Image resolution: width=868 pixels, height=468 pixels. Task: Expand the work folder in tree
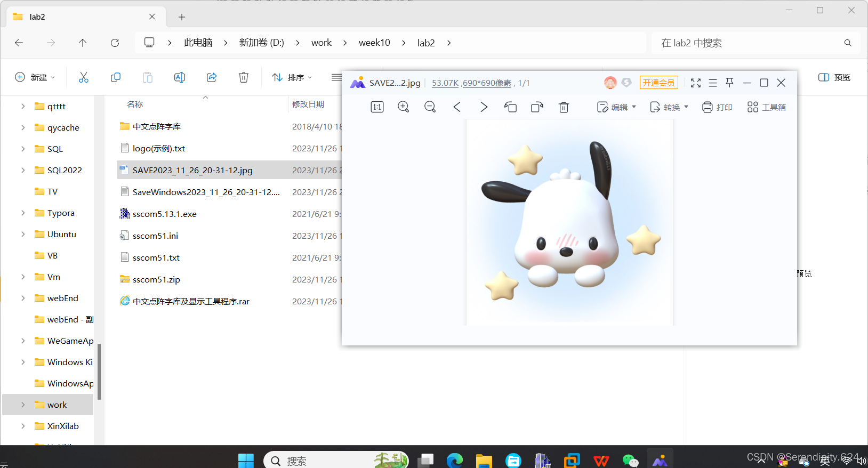[23, 405]
